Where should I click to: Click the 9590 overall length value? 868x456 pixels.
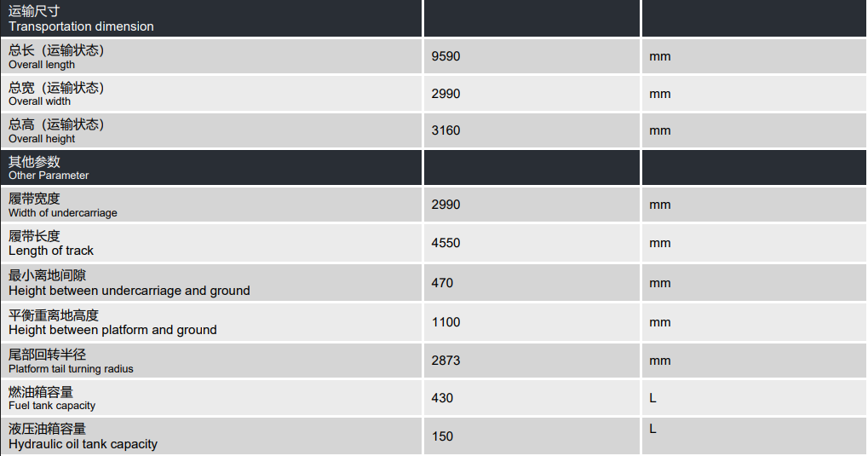pos(445,57)
